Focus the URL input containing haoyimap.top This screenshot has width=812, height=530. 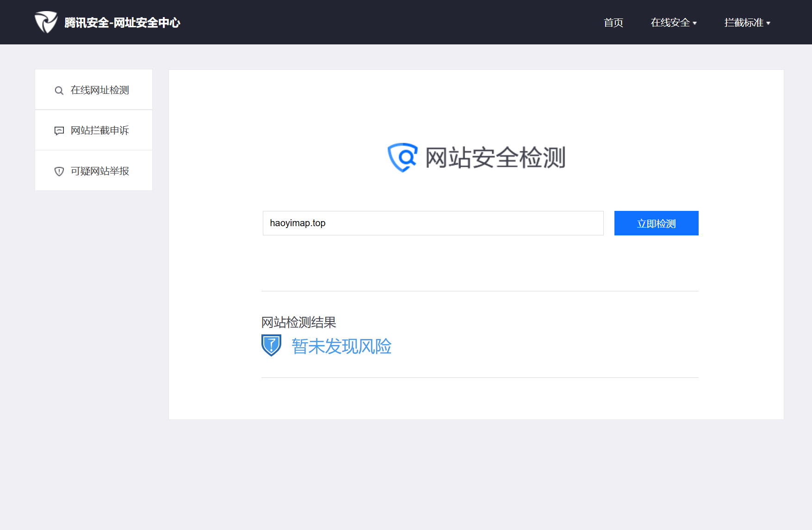coord(433,223)
